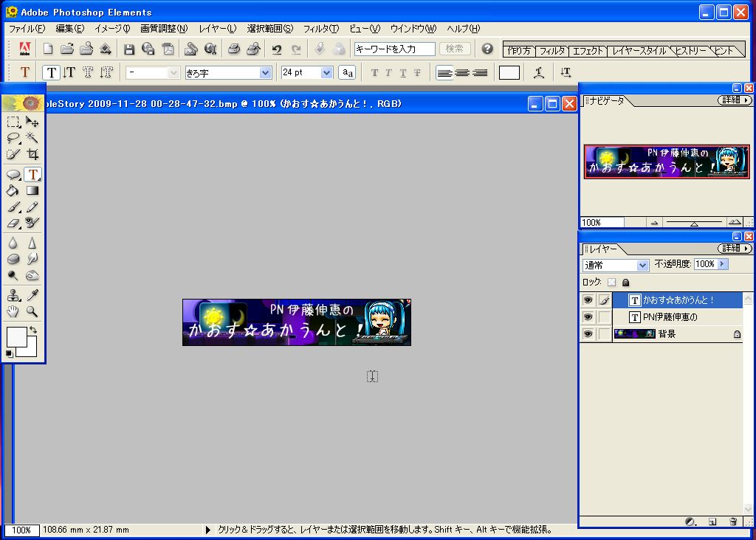This screenshot has width=756, height=540.
Task: Select the Brush tool
Action: click(13, 207)
